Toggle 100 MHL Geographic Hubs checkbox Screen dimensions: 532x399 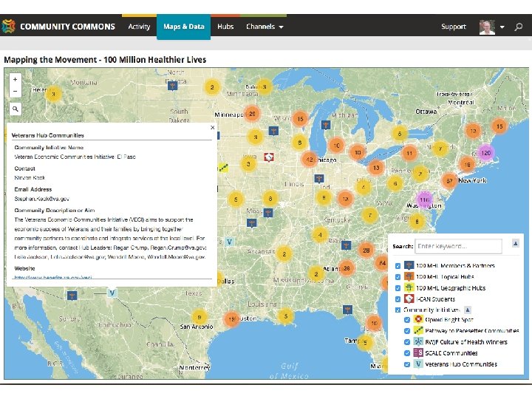(398, 288)
